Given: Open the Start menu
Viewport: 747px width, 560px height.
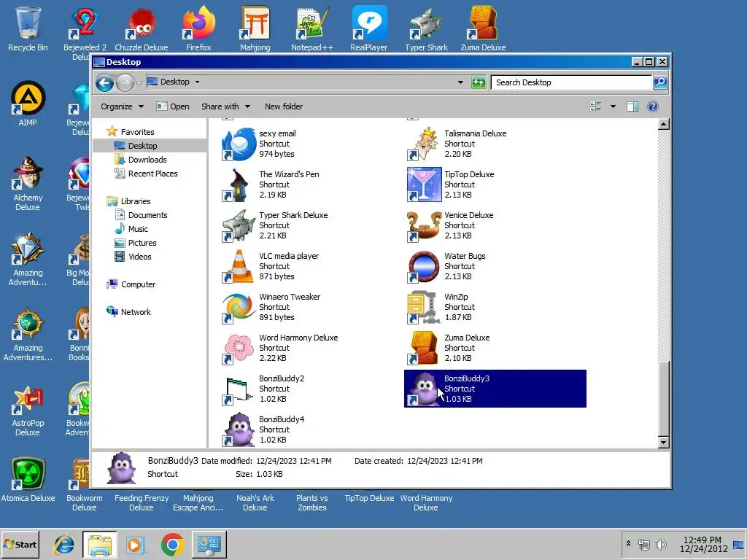Looking at the screenshot, I should [20, 544].
